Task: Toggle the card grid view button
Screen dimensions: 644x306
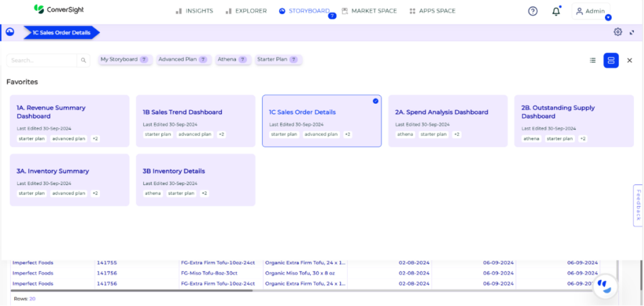Action: pos(611,60)
